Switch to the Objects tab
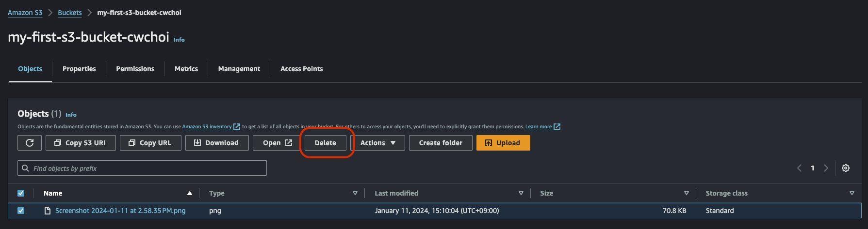The image size is (868, 229). [30, 69]
